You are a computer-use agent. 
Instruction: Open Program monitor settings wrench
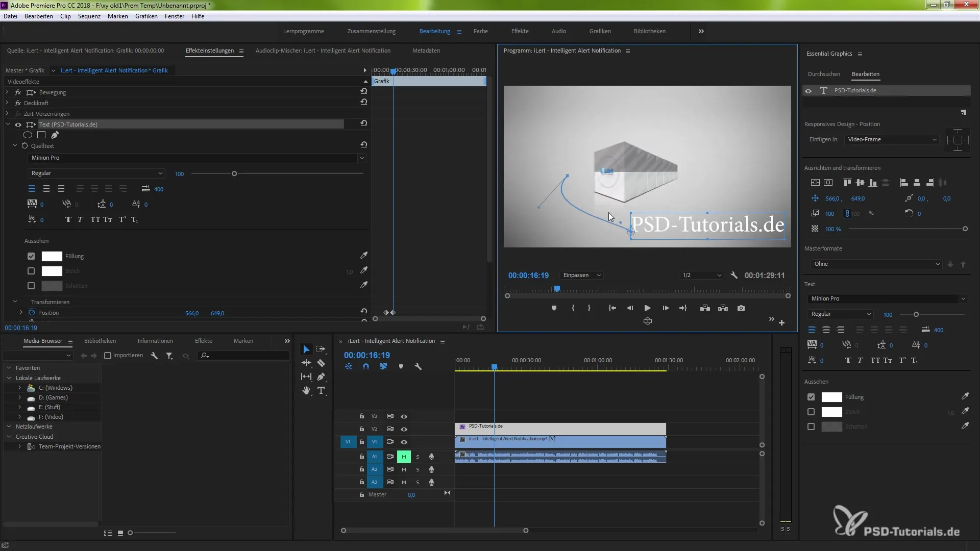[x=734, y=275]
